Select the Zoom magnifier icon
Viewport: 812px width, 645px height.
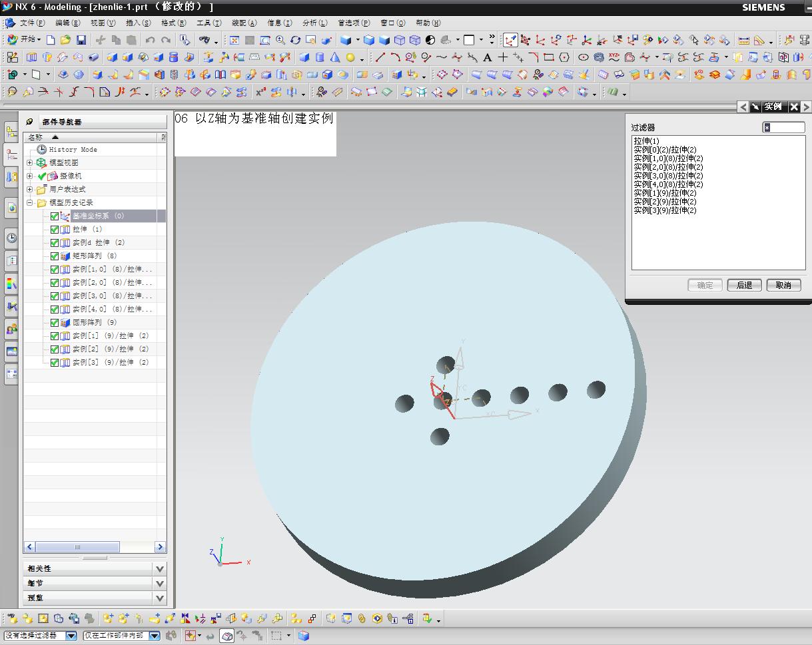point(280,40)
